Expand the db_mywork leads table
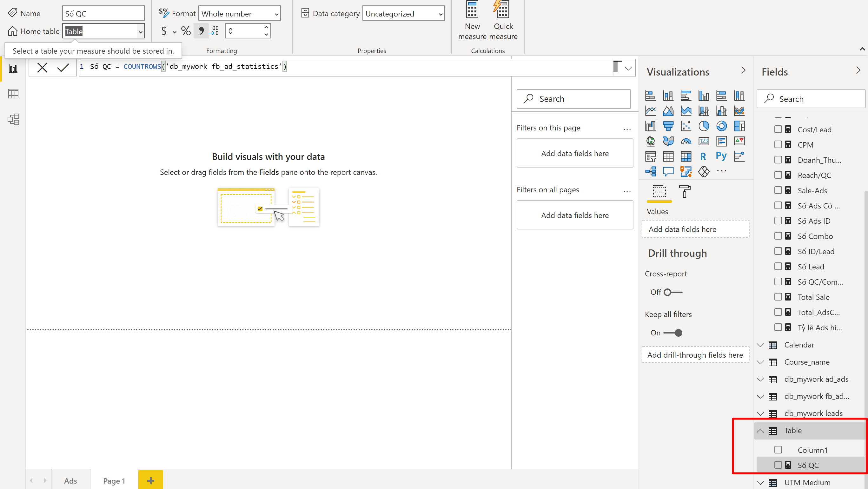Image resolution: width=868 pixels, height=489 pixels. tap(760, 413)
